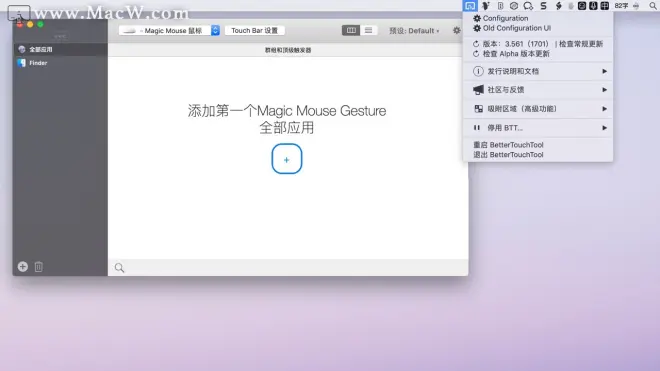Image resolution: width=660 pixels, height=371 pixels.
Task: Open the Magic Mouse 鼠标 device dropdown
Action: pos(169,30)
